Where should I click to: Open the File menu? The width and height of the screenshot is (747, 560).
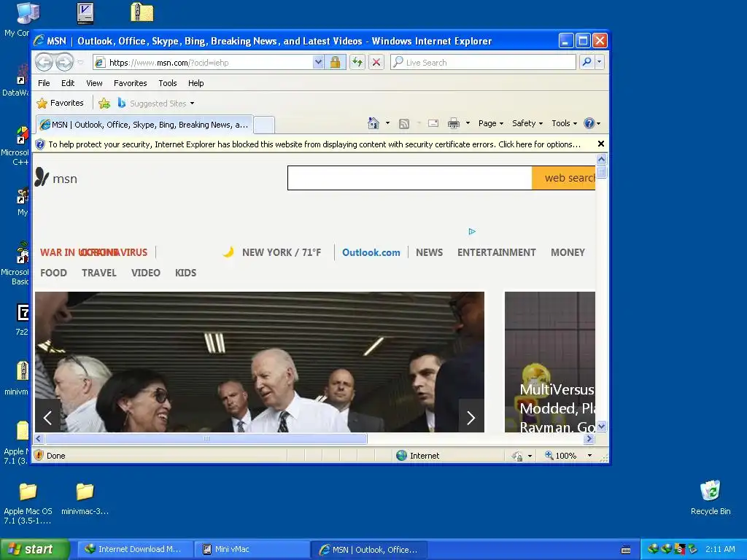[x=44, y=83]
